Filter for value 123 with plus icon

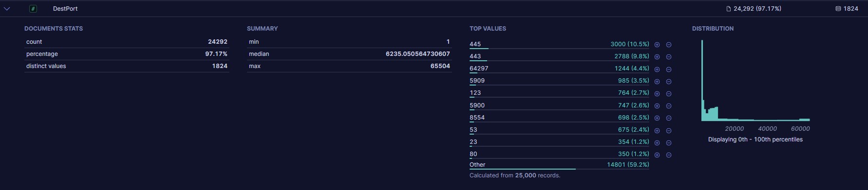pyautogui.click(x=657, y=94)
